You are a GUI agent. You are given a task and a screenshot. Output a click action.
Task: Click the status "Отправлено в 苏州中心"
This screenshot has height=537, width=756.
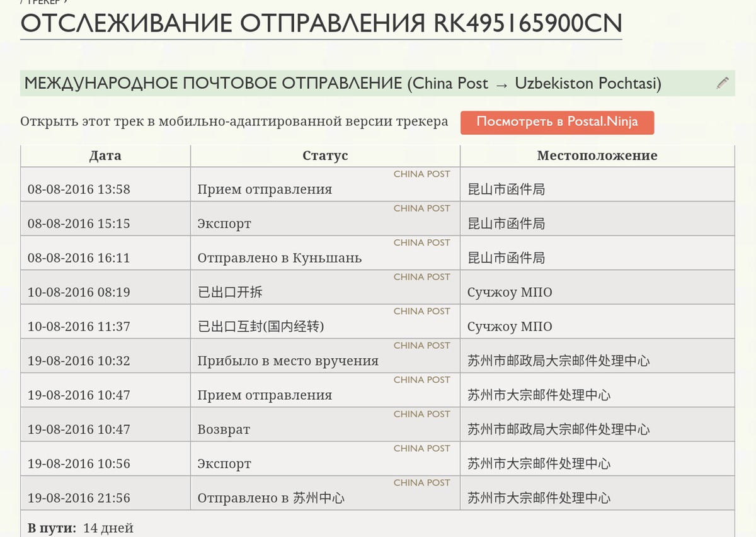pyautogui.click(x=271, y=498)
